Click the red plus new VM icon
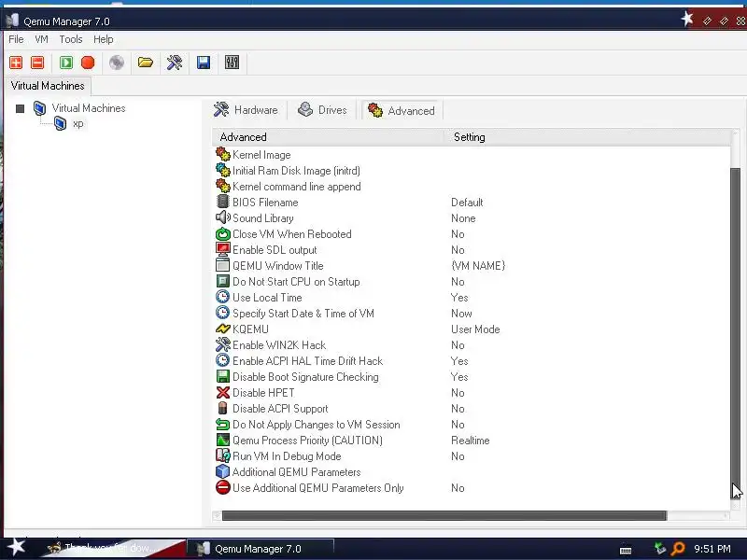This screenshot has width=747, height=560. point(16,63)
